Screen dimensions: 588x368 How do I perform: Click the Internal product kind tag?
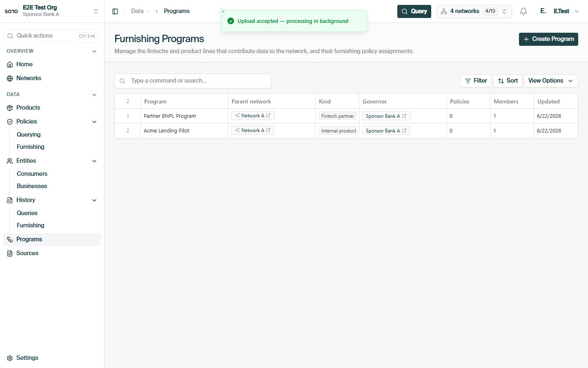[338, 131]
